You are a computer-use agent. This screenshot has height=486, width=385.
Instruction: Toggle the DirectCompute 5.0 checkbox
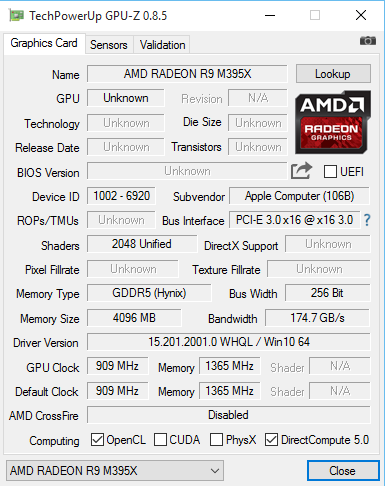coord(271,440)
